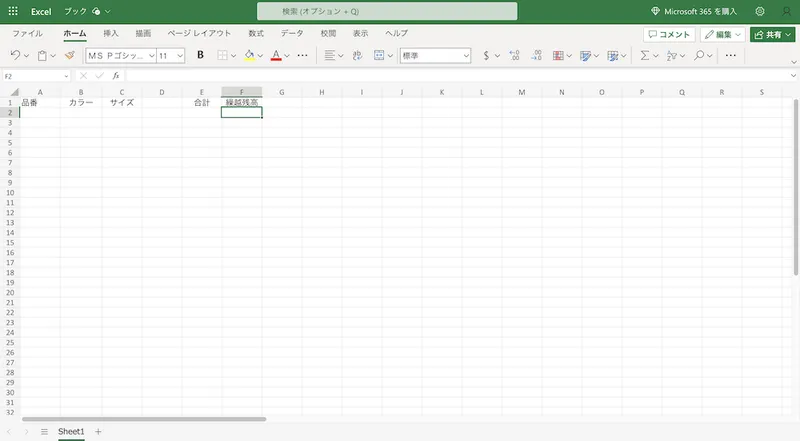
Task: Open the font size dropdown
Action: 180,56
